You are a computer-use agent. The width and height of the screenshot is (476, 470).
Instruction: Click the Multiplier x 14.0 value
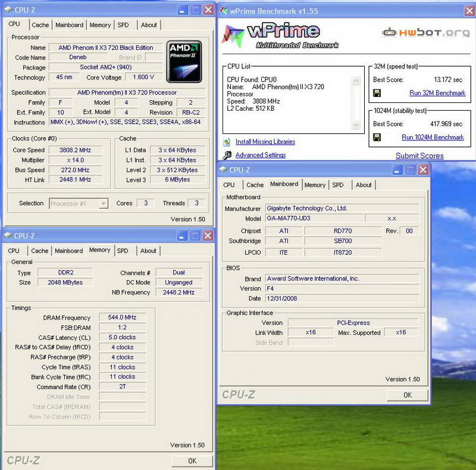76,160
